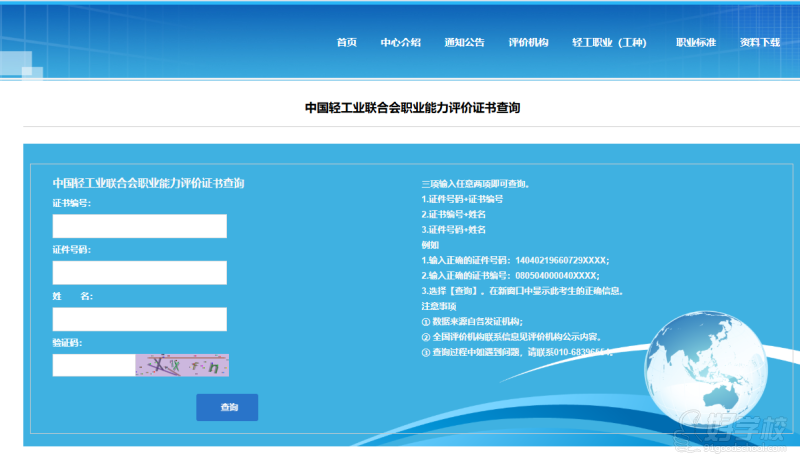The height and width of the screenshot is (465, 800).
Task: Select the text 三项输入任意两项即可查询
Action: [x=476, y=184]
